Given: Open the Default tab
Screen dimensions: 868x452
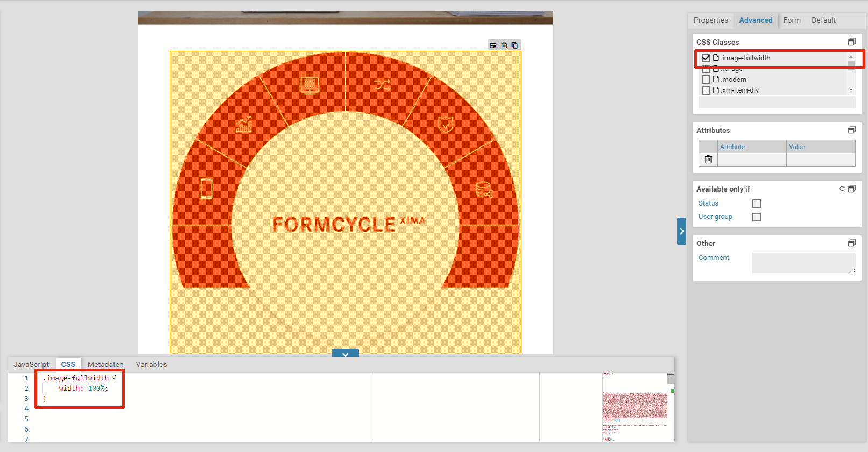Looking at the screenshot, I should point(823,20).
